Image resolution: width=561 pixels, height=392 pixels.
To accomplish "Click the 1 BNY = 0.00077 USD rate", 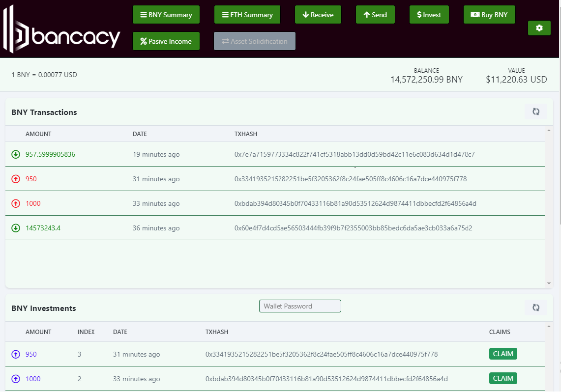I will pos(44,75).
